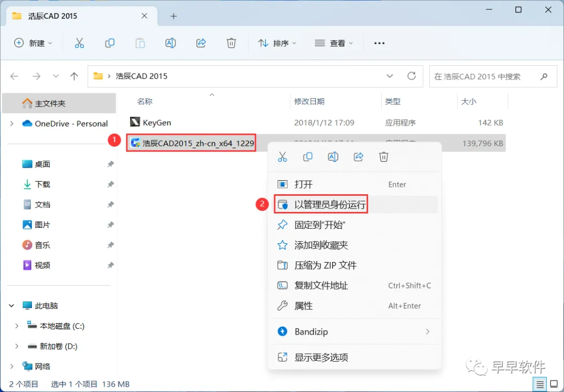The width and height of the screenshot is (564, 392).
Task: Choose 打开 from the context menu
Action: coord(355,184)
